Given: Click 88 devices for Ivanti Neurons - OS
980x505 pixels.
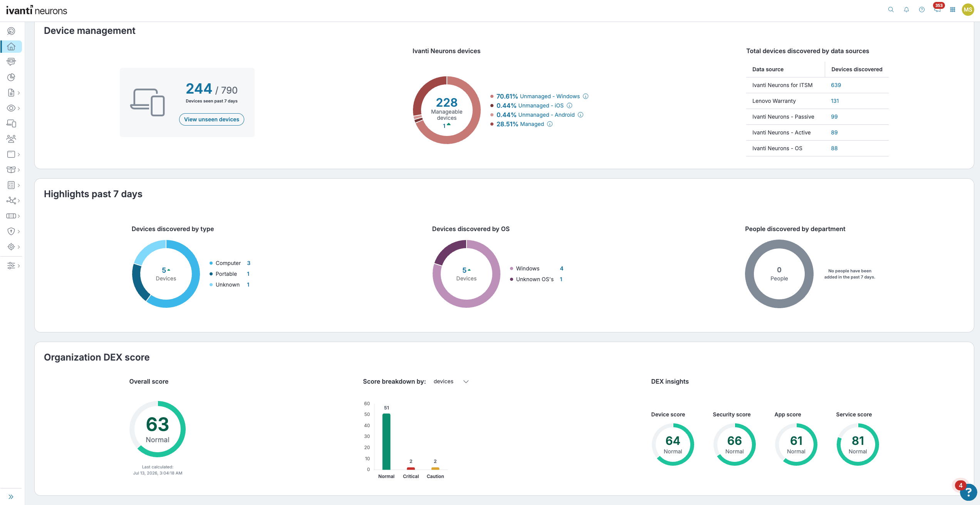Looking at the screenshot, I should coord(834,148).
